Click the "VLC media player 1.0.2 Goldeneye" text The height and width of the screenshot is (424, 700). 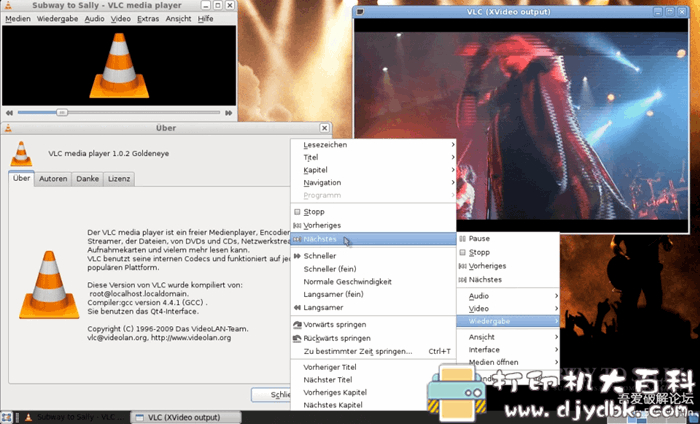(x=108, y=154)
